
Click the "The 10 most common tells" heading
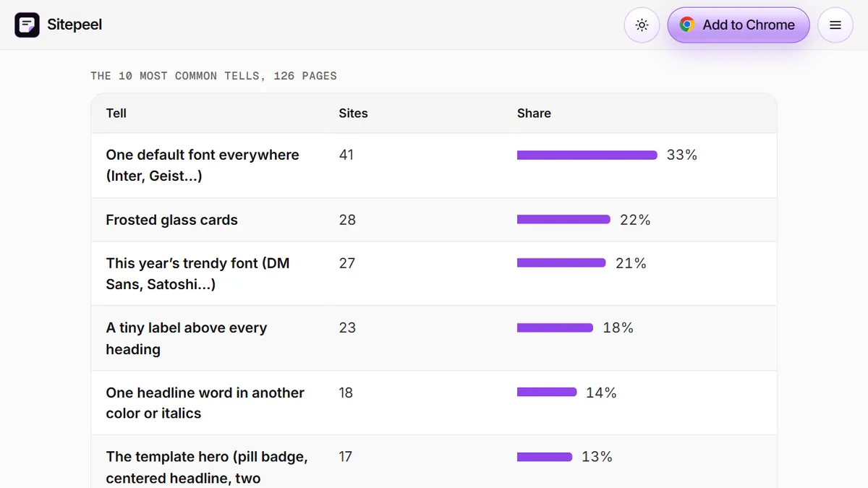click(213, 76)
